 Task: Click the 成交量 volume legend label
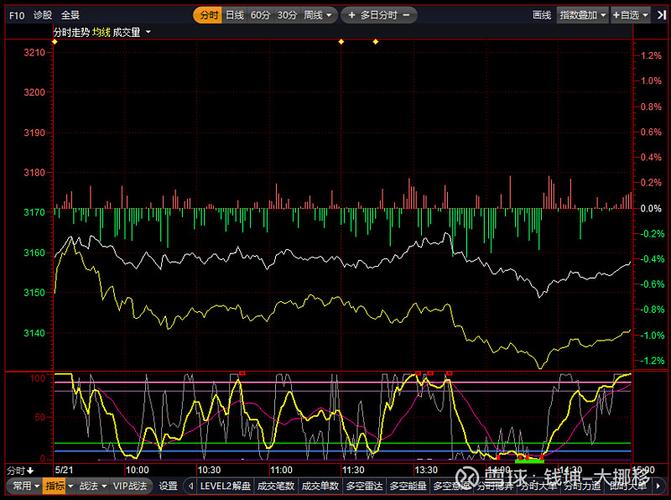tap(127, 32)
